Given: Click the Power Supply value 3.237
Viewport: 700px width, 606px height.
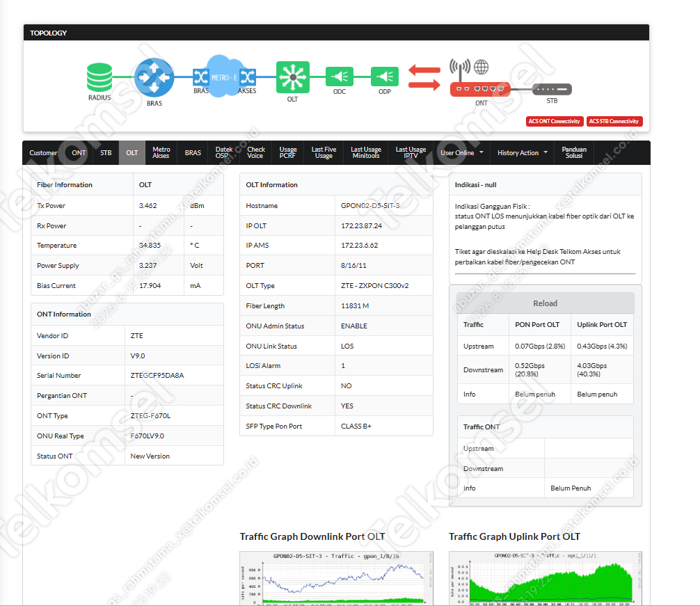Looking at the screenshot, I should click(x=148, y=266).
